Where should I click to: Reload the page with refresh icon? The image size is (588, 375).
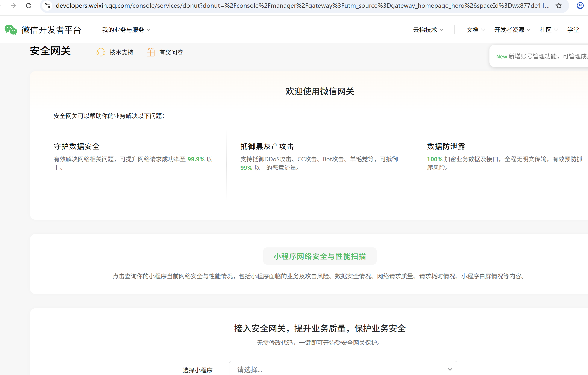click(x=29, y=5)
